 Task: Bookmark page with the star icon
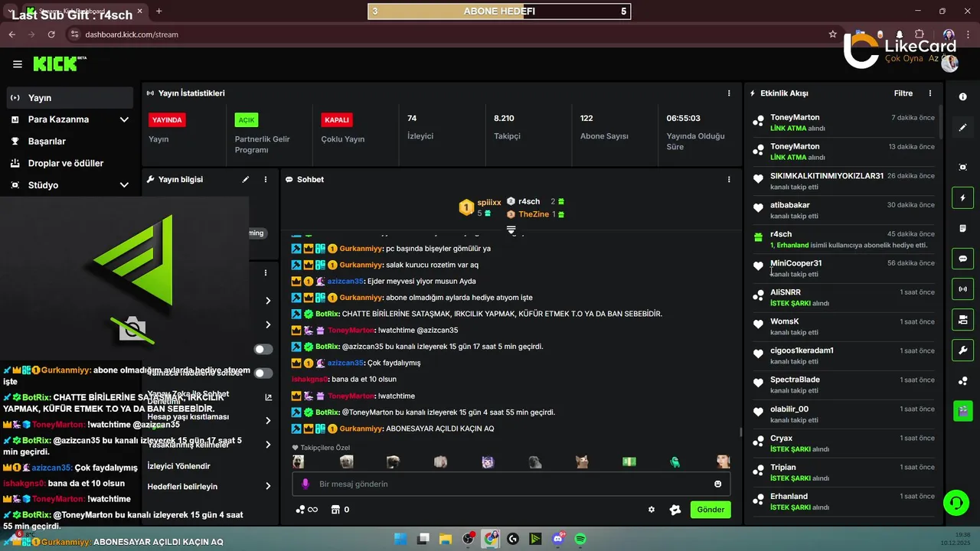[833, 34]
